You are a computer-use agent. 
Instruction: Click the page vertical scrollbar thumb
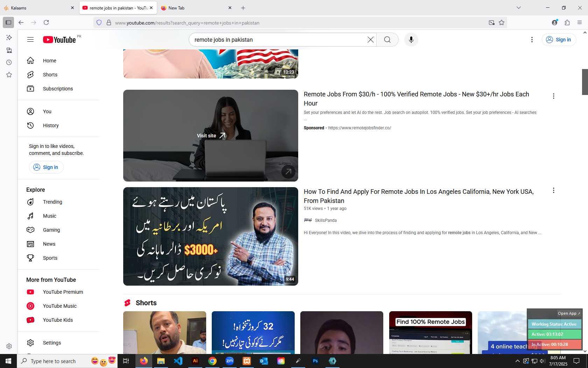click(585, 82)
